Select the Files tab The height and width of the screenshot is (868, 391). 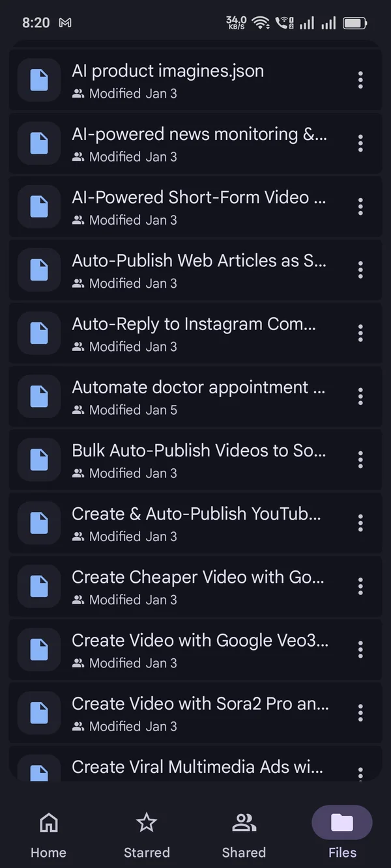[342, 834]
